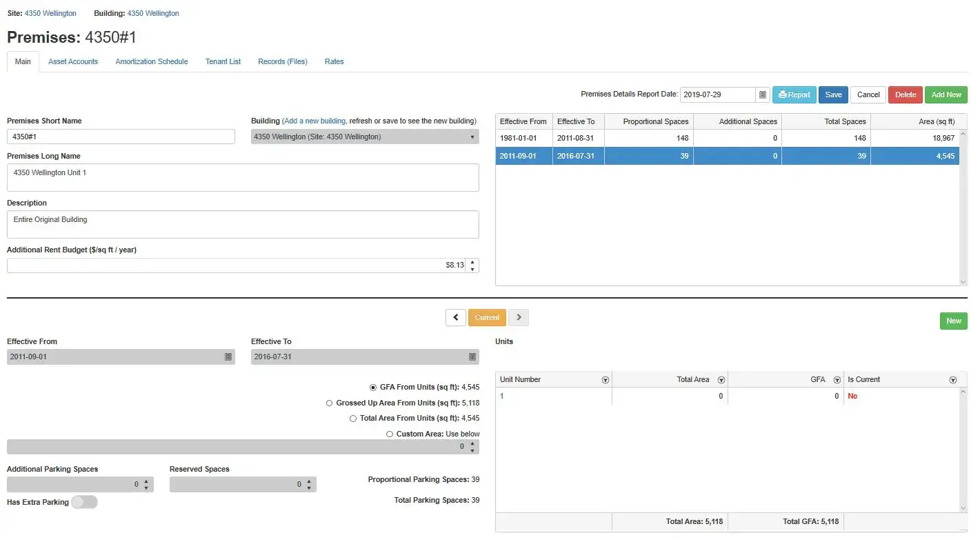The image size is (980, 542).
Task: Click the next period arrow
Action: point(519,317)
